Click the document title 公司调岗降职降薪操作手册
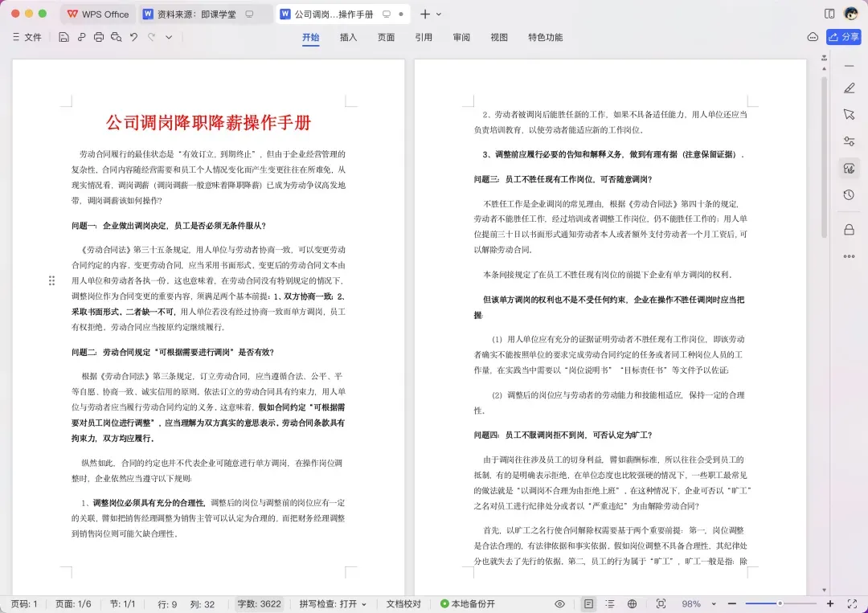 click(x=208, y=122)
